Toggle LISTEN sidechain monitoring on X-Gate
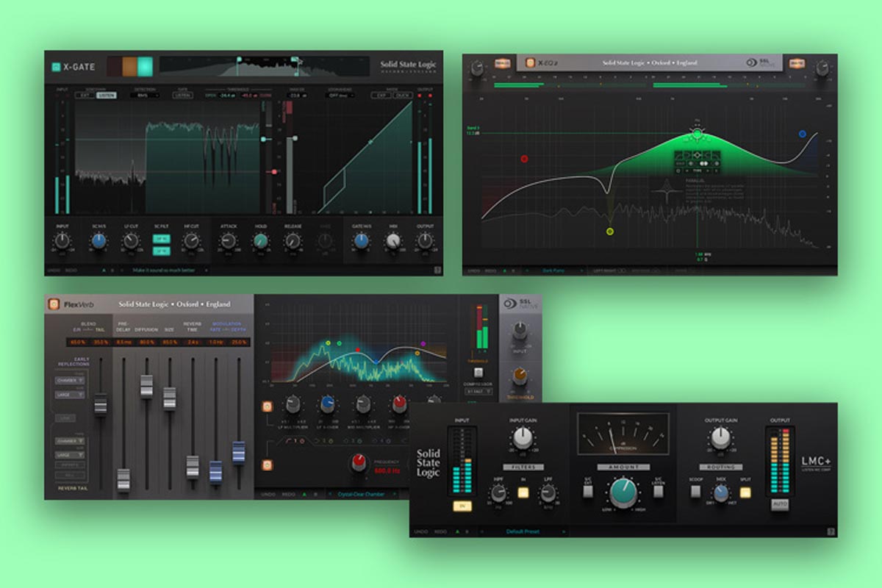This screenshot has width=882, height=588. (105, 95)
